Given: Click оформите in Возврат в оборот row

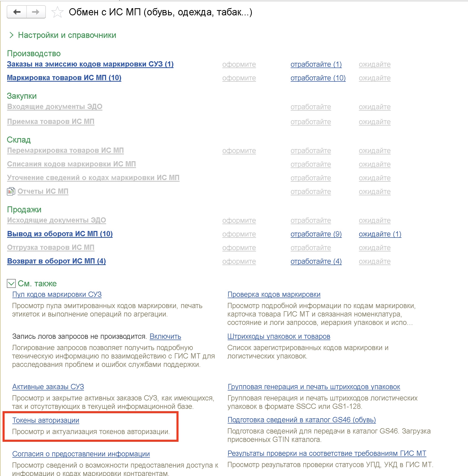Looking at the screenshot, I should [239, 261].
